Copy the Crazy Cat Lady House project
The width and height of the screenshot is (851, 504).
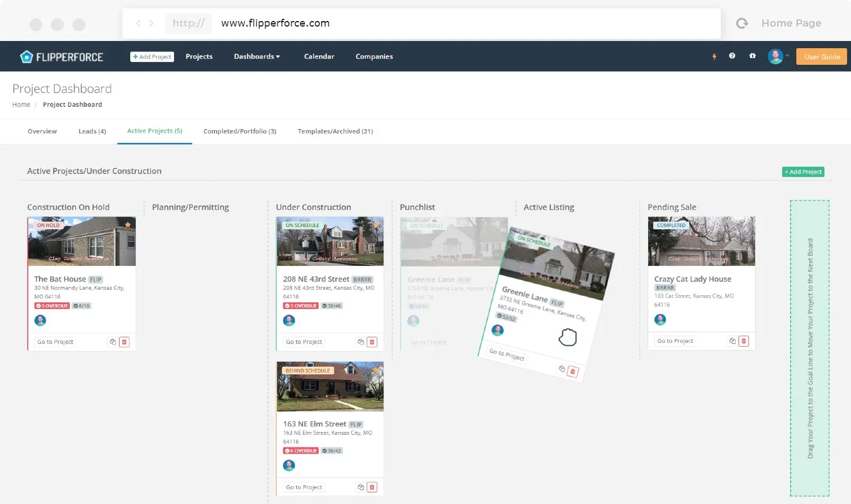tap(732, 341)
